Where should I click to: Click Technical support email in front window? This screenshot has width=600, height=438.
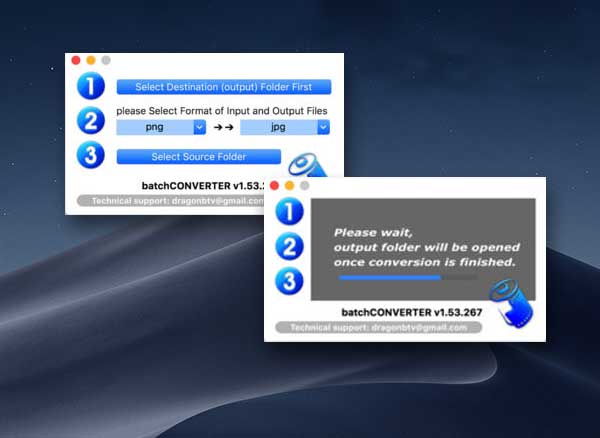coord(378,327)
